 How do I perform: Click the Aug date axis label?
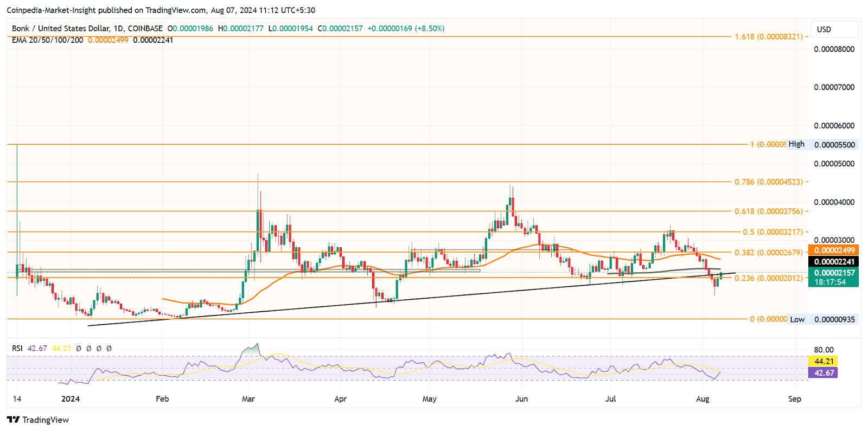(x=703, y=398)
